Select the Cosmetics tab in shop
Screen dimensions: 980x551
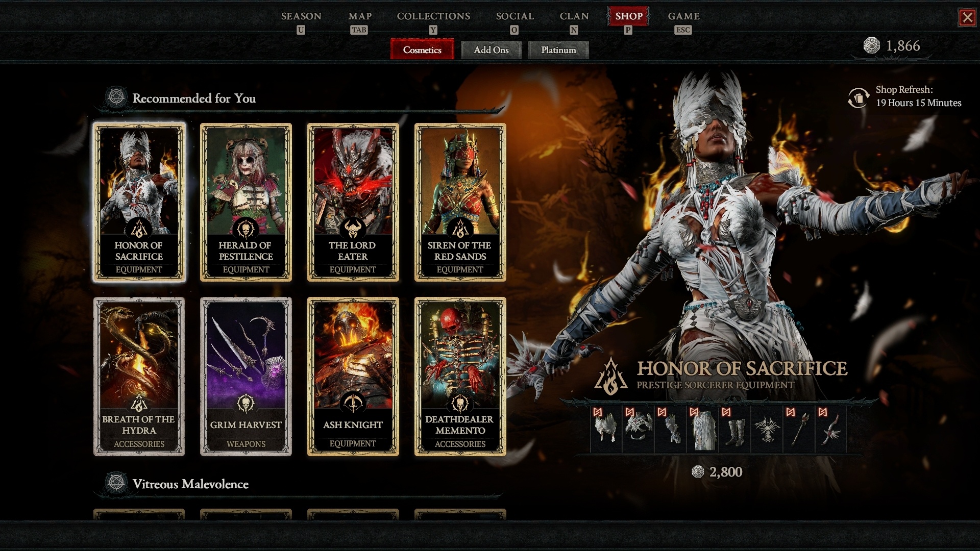pos(422,50)
